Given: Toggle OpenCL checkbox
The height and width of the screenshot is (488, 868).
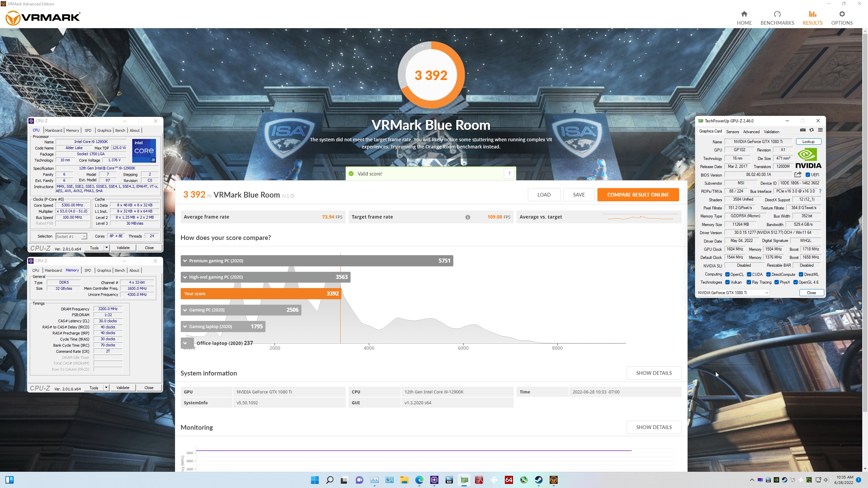Looking at the screenshot, I should tap(727, 274).
